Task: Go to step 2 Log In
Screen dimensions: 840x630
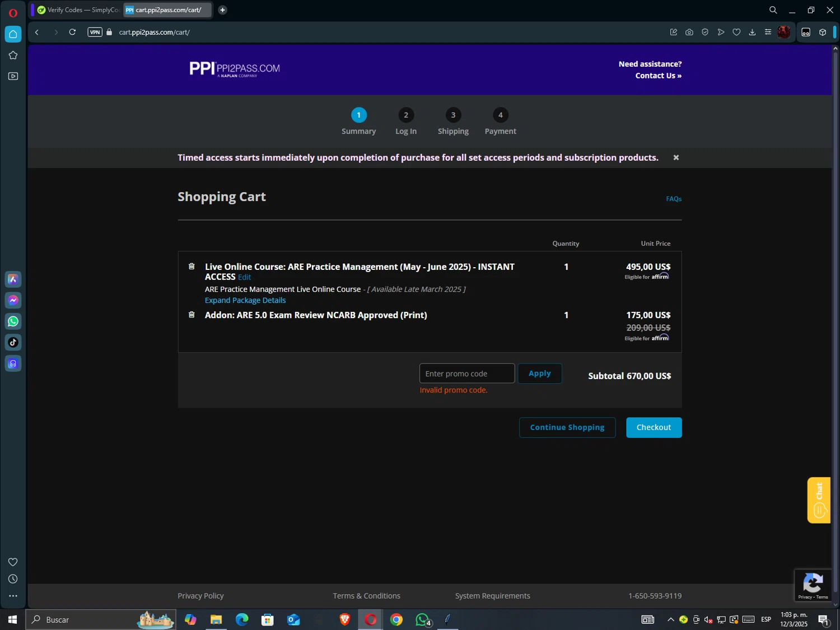Action: [x=406, y=122]
